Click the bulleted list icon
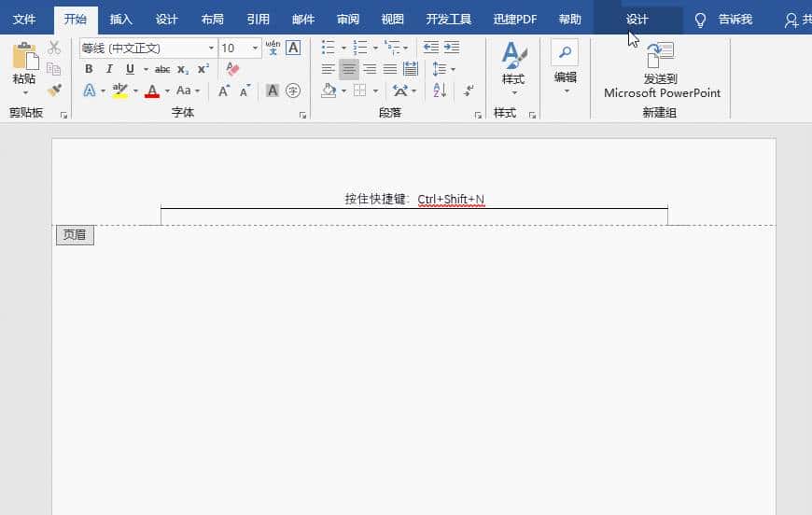This screenshot has width=812, height=515. click(x=328, y=48)
